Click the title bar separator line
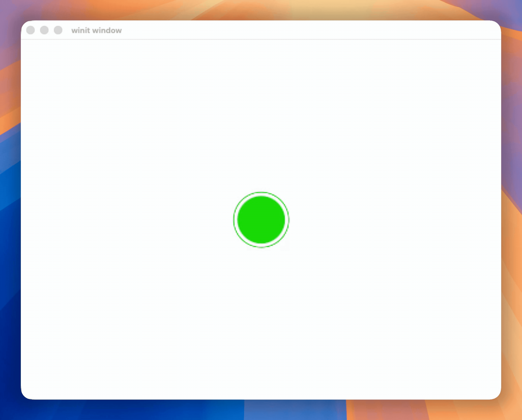The image size is (522, 420). click(261, 39)
